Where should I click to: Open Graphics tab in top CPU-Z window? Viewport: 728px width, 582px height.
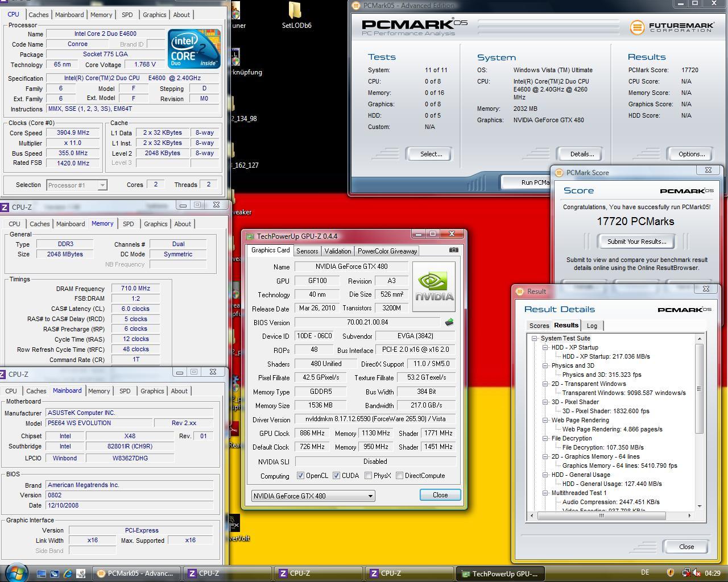point(154,15)
